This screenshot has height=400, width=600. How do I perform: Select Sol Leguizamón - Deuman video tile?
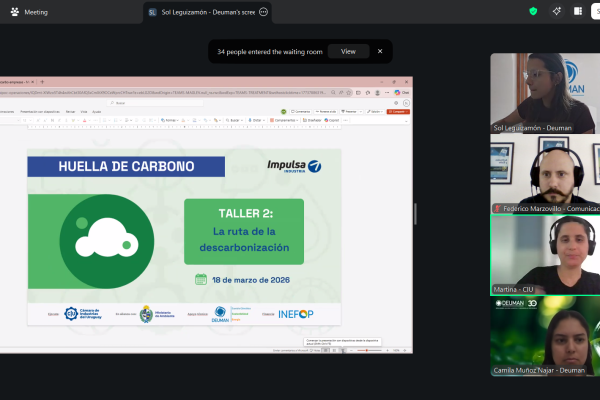click(545, 93)
